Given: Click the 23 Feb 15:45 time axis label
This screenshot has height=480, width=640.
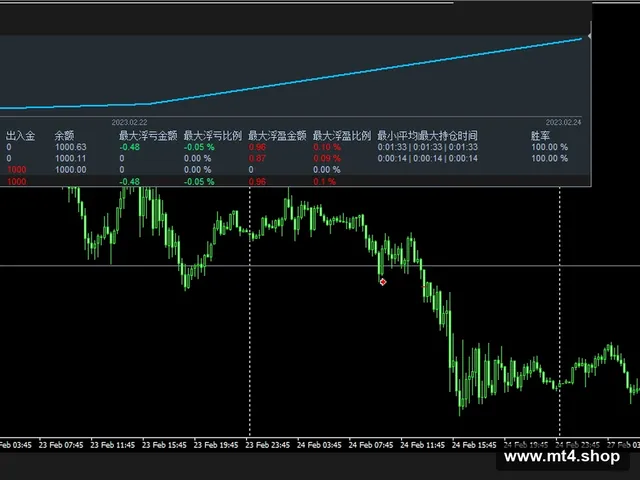Looking at the screenshot, I should point(164,445).
